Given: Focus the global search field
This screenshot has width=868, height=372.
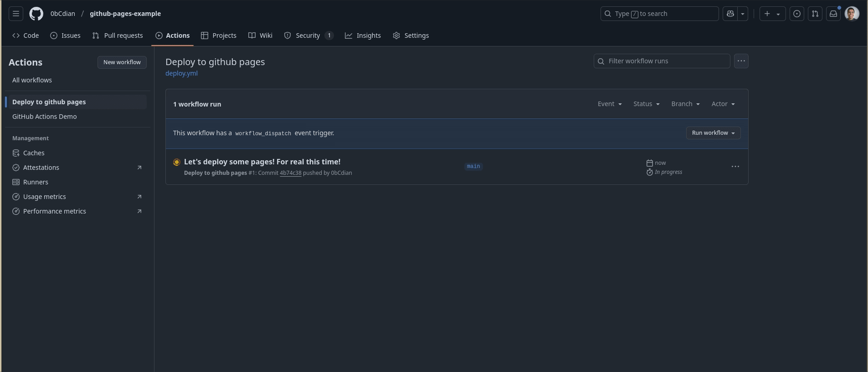Looking at the screenshot, I should [x=660, y=14].
